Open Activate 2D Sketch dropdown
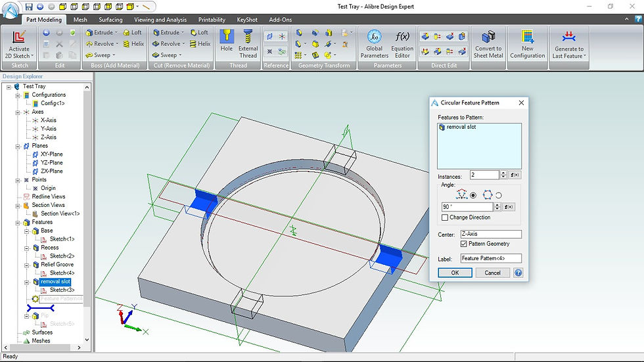 pyautogui.click(x=32, y=57)
